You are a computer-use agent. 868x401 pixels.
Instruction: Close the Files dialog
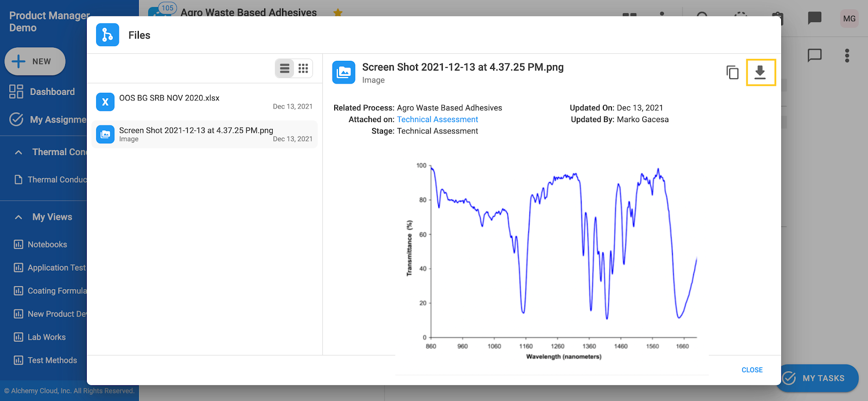752,370
